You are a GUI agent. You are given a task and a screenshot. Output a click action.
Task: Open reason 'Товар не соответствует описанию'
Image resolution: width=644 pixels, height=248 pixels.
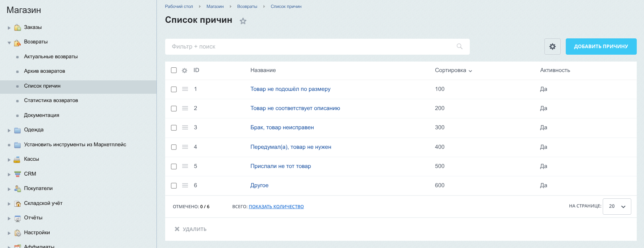pos(295,108)
